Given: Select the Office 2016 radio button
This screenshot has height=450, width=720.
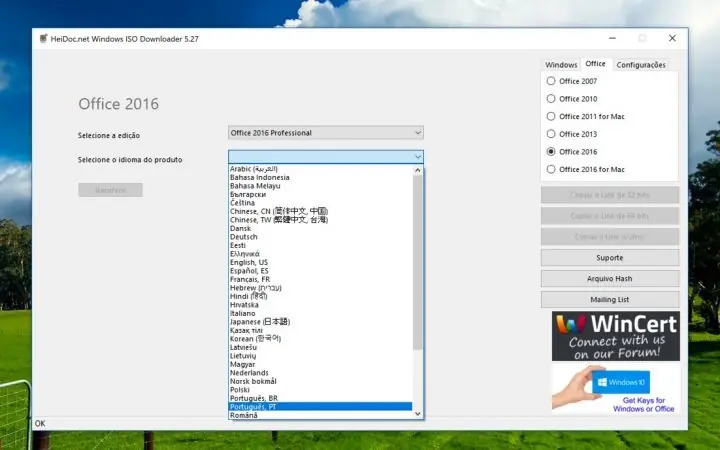Looking at the screenshot, I should [551, 152].
